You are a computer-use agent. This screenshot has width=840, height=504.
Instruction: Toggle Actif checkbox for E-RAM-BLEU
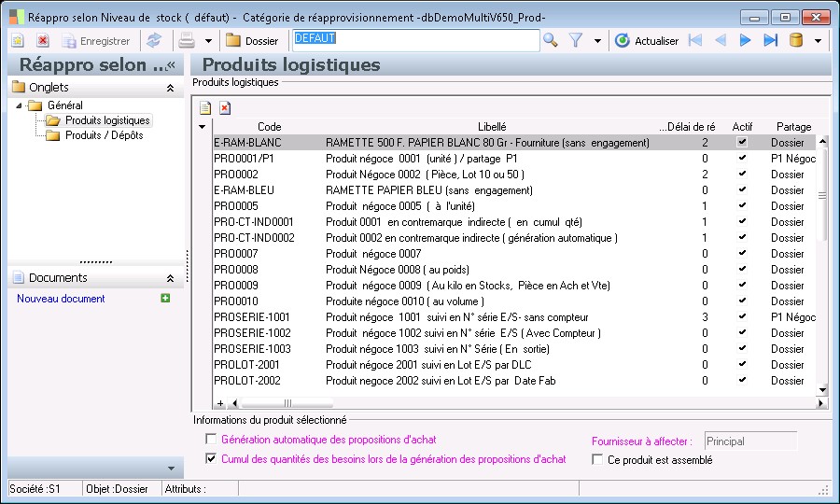tap(742, 189)
